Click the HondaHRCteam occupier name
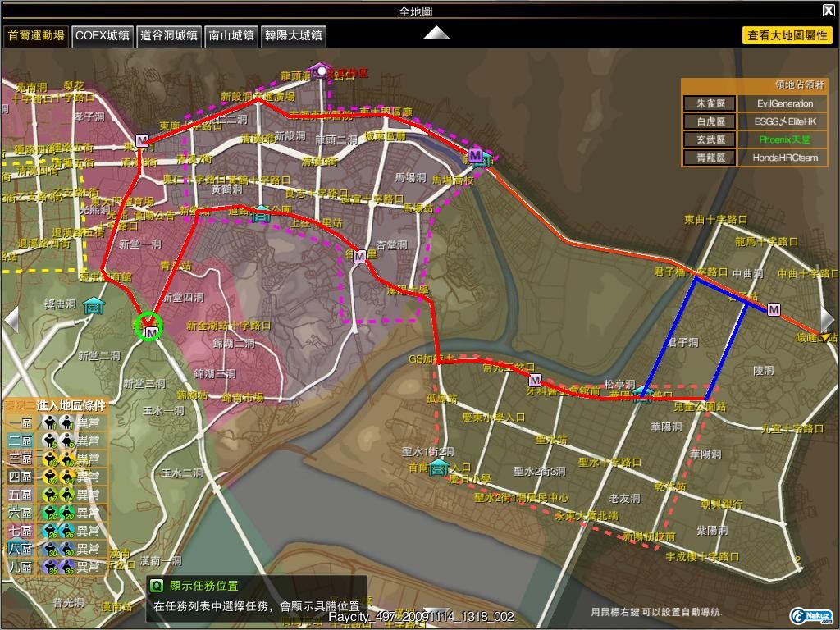 click(x=785, y=157)
